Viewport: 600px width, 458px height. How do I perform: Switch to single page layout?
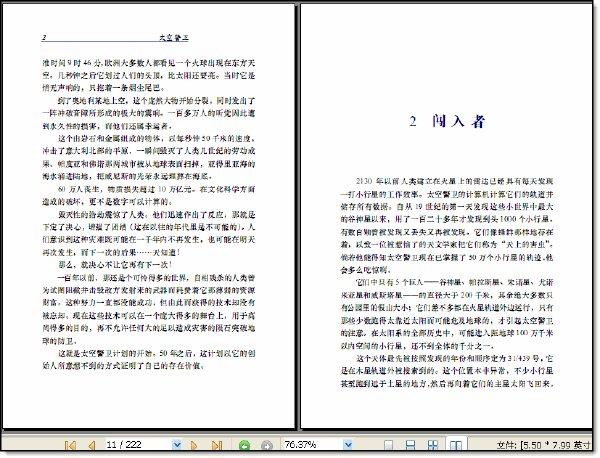point(388,445)
